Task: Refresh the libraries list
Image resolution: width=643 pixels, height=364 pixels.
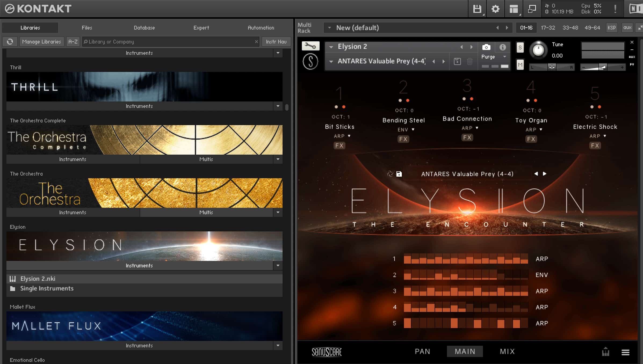Action: tap(10, 42)
